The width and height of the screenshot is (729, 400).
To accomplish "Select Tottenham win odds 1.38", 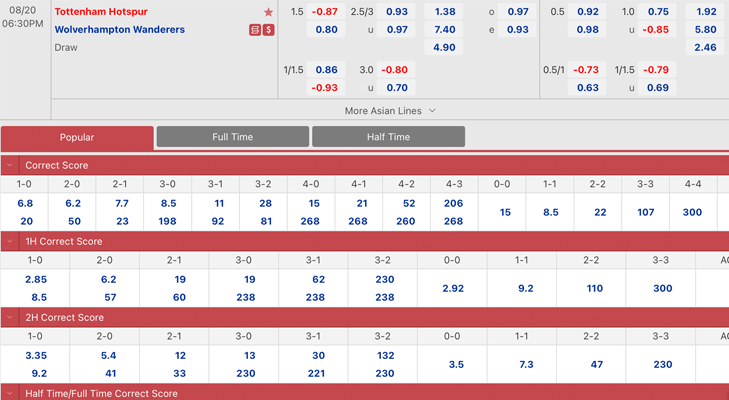I will (444, 12).
